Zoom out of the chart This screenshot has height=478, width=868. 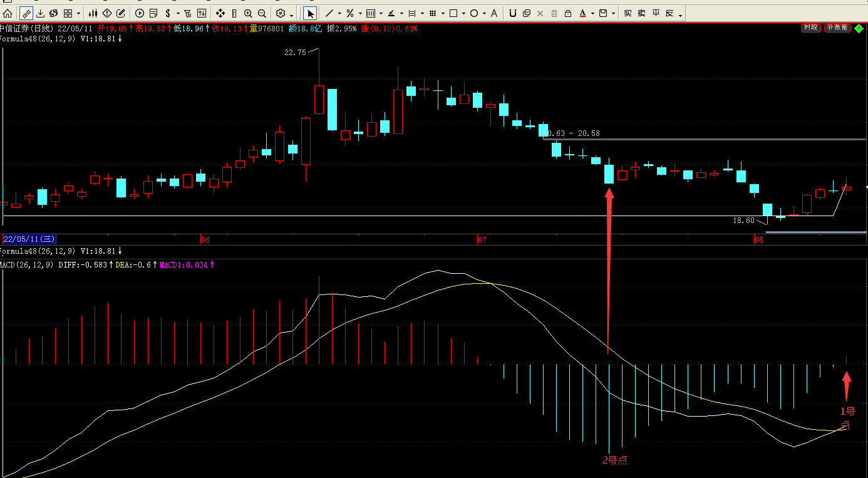pyautogui.click(x=262, y=13)
